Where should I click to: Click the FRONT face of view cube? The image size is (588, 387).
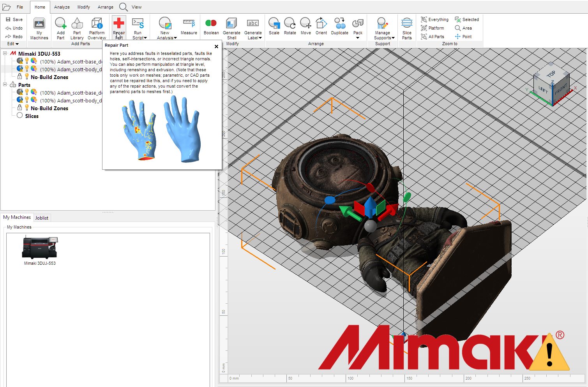(561, 90)
